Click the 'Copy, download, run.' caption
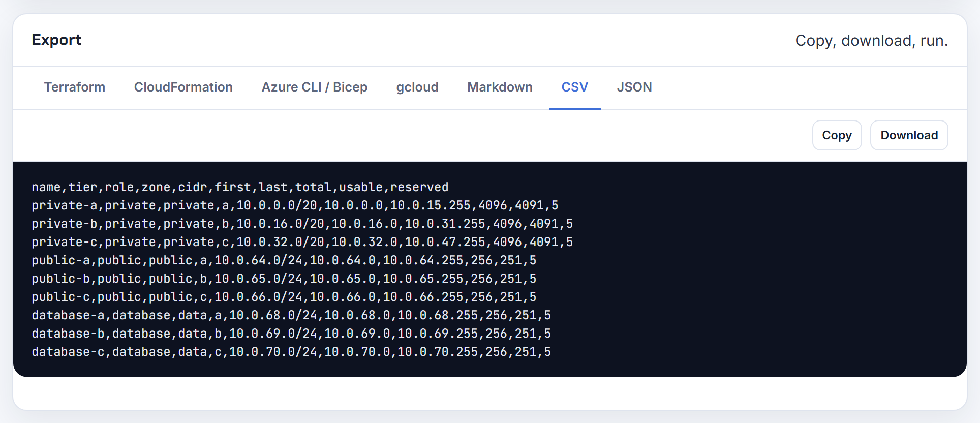This screenshot has height=423, width=980. click(872, 41)
